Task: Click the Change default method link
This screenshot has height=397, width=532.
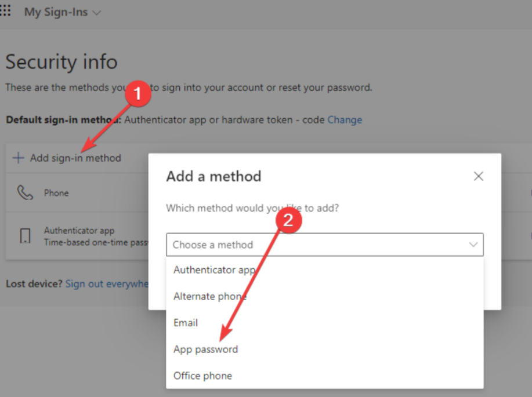Action: [345, 120]
